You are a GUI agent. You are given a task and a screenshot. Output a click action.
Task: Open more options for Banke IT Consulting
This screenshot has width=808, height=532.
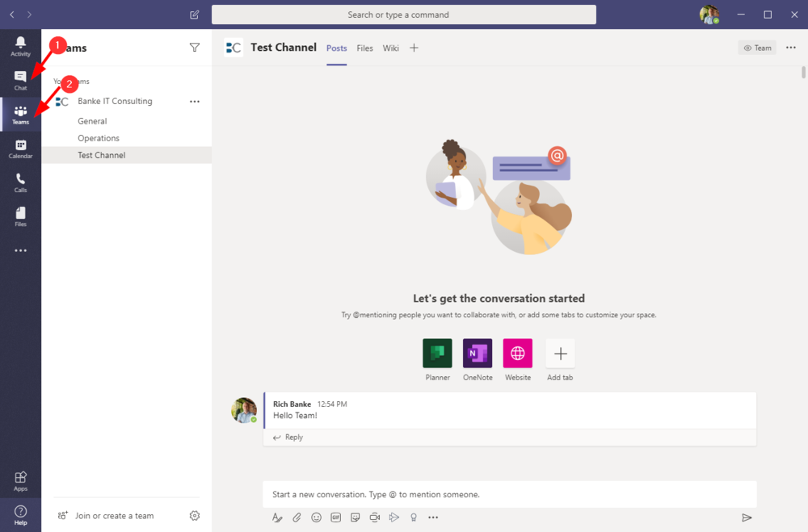[194, 102]
